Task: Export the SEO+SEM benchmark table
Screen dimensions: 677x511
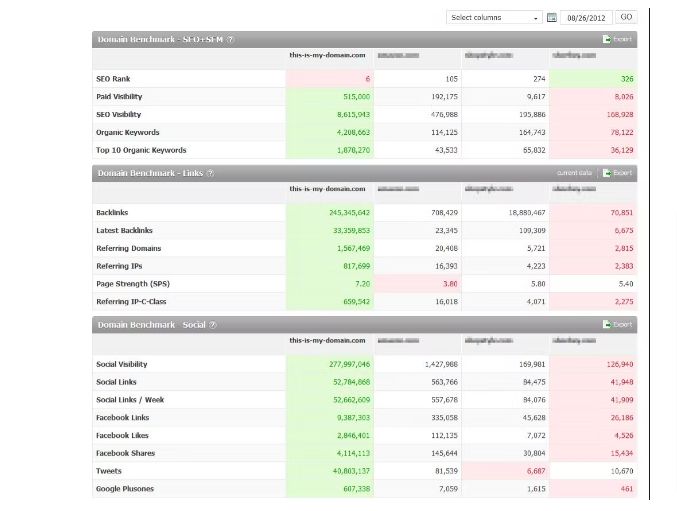Action: coord(617,39)
